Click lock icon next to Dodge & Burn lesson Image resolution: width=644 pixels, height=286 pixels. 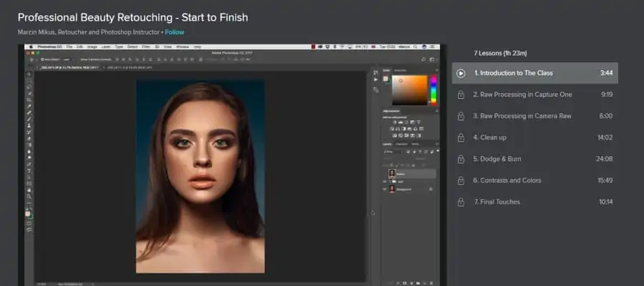coord(461,159)
